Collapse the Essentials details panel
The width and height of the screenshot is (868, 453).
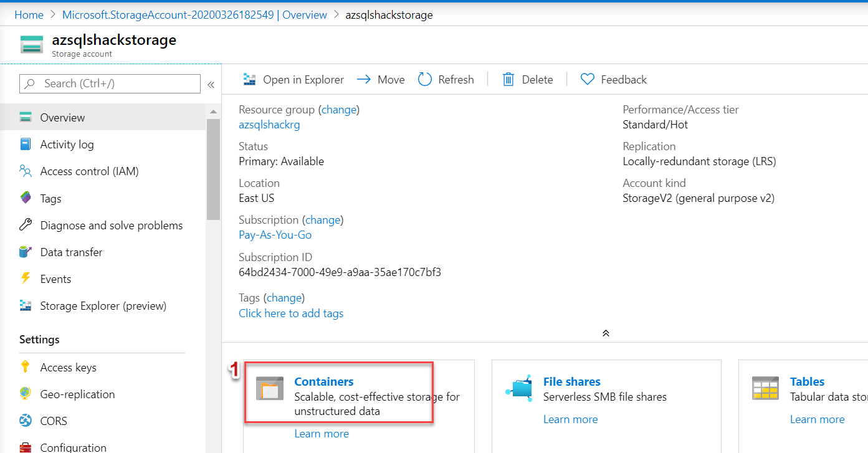pos(605,333)
